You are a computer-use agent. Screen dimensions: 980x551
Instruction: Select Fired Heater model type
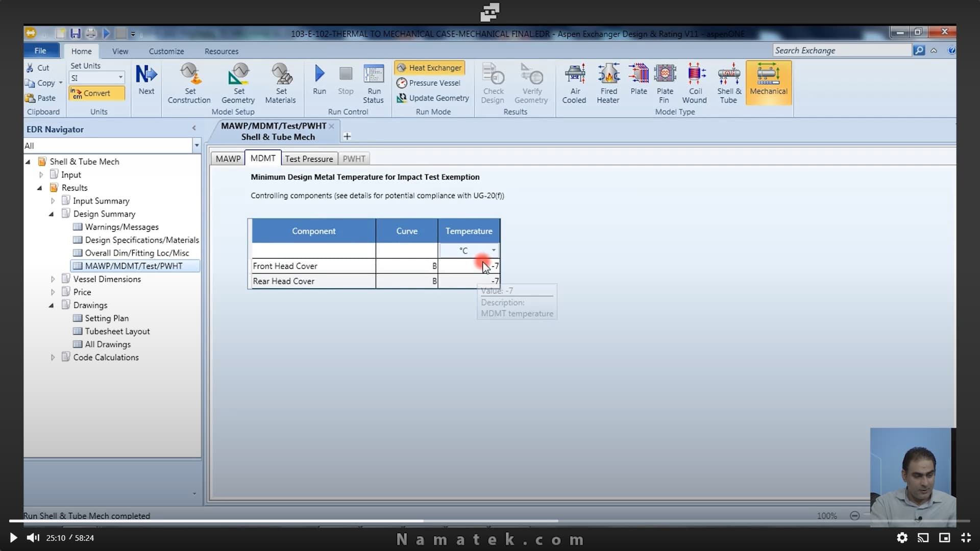(608, 83)
